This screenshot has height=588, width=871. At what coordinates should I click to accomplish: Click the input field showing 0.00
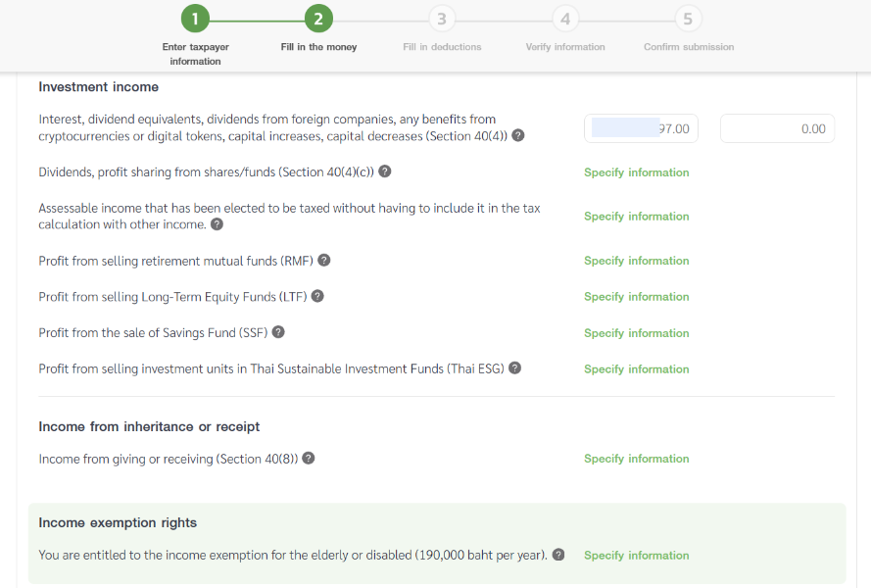coord(777,128)
